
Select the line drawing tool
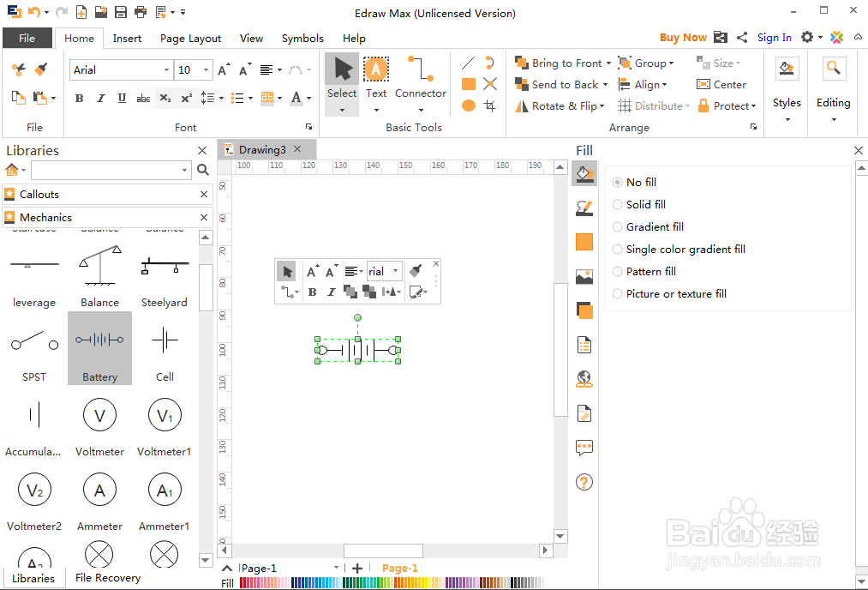coord(469,63)
